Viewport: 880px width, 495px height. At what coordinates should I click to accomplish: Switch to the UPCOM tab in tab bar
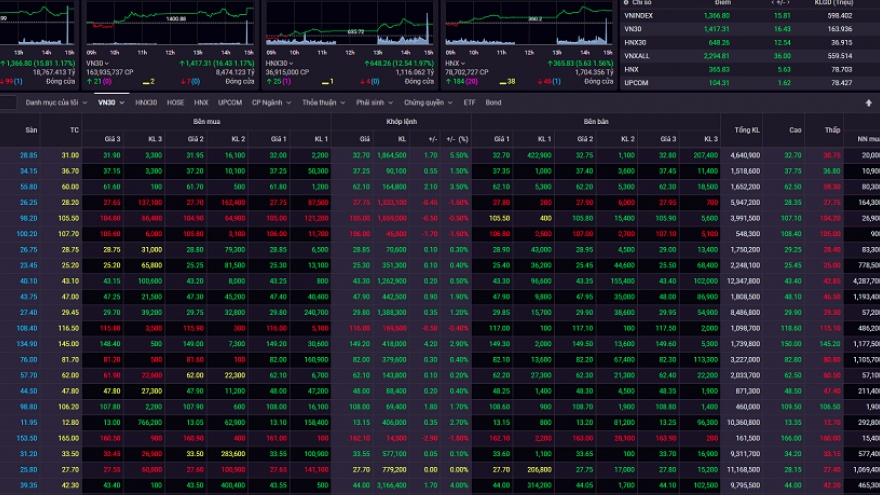pyautogui.click(x=230, y=103)
